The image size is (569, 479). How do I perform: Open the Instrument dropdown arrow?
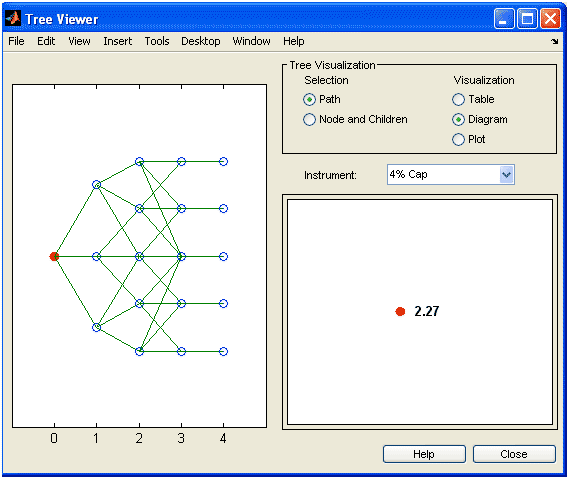click(x=506, y=175)
